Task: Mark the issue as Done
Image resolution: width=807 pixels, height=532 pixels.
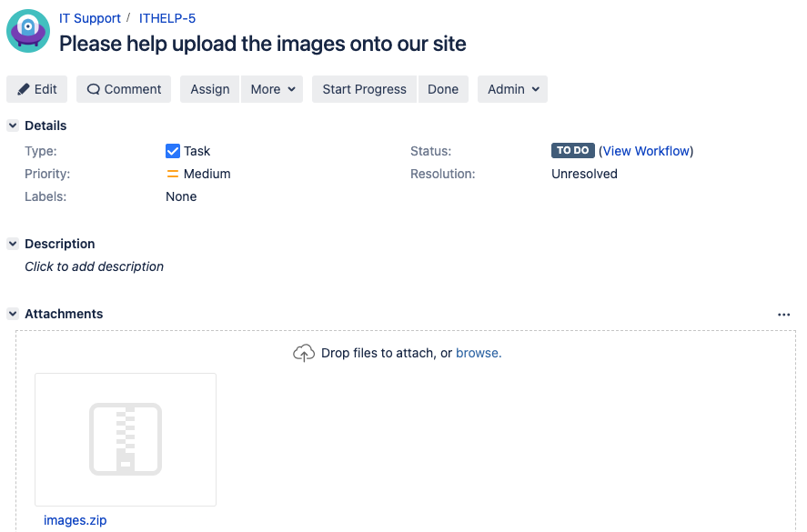Action: point(443,89)
